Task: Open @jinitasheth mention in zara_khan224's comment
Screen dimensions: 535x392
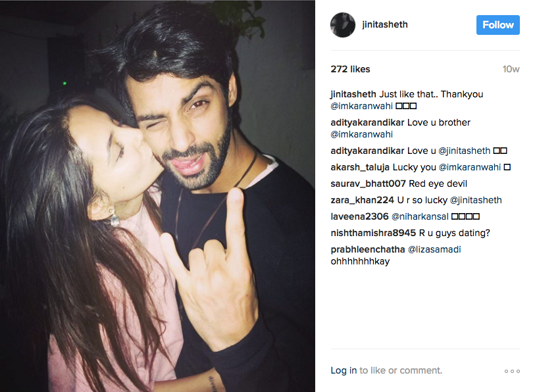Action: (476, 200)
